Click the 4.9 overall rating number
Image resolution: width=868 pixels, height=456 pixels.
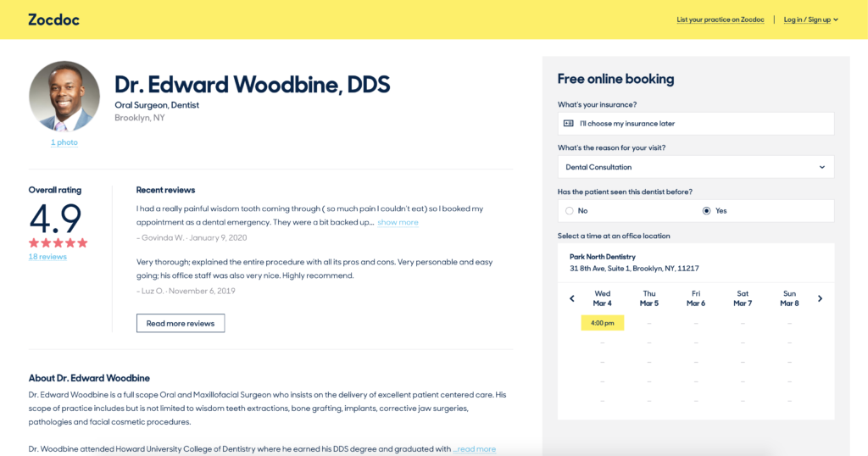(x=55, y=219)
